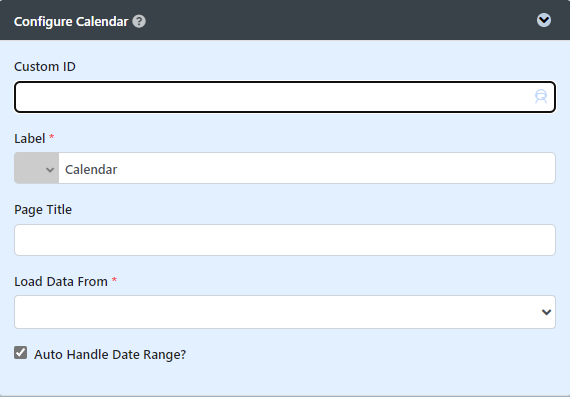Focus the empty Page Title input

[x=285, y=240]
